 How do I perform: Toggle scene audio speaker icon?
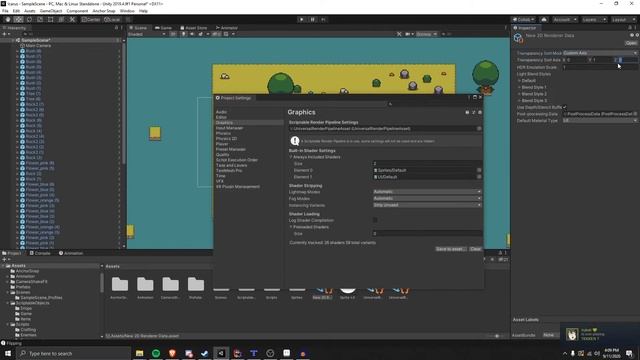click(x=192, y=34)
